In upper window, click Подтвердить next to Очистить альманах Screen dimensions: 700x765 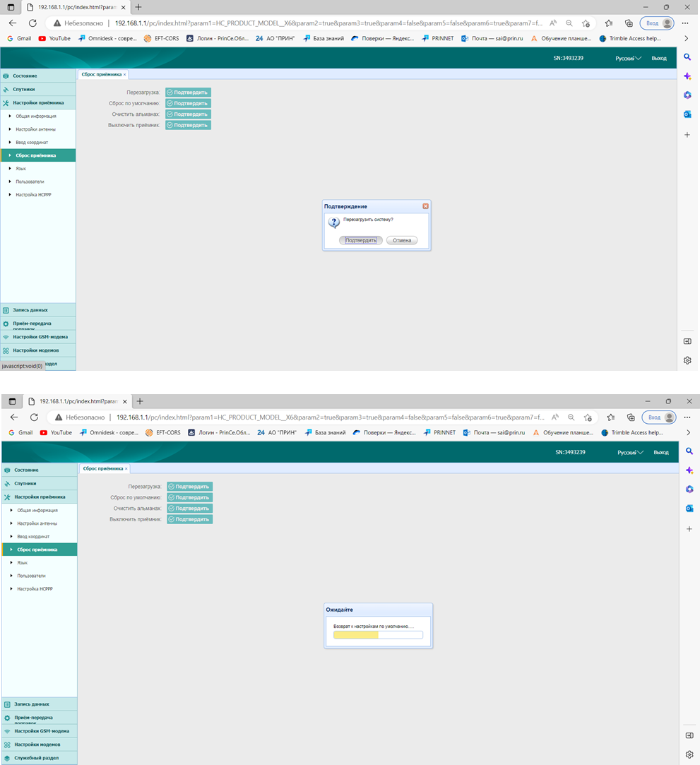tap(188, 114)
